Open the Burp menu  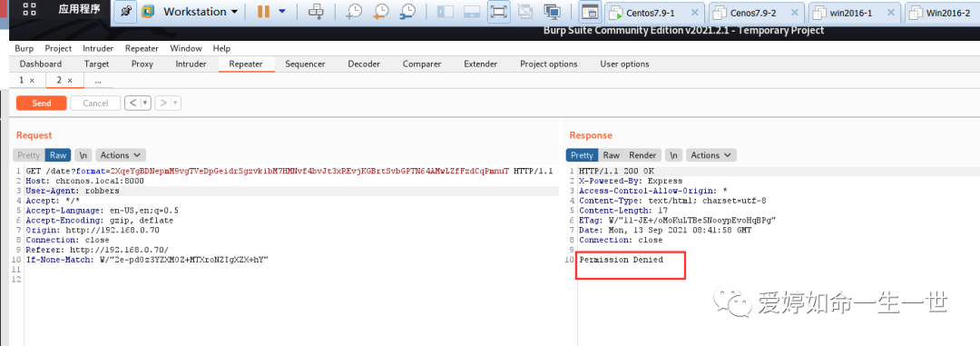(24, 48)
